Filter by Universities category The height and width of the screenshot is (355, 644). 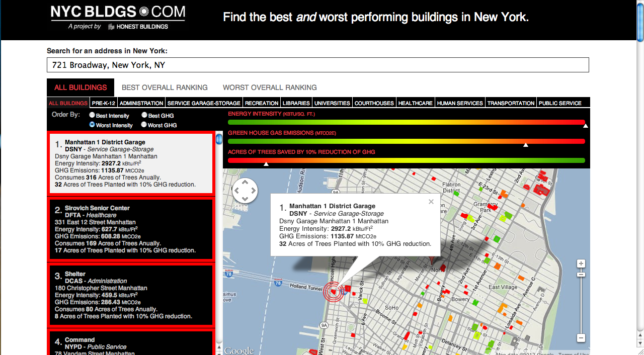click(332, 103)
